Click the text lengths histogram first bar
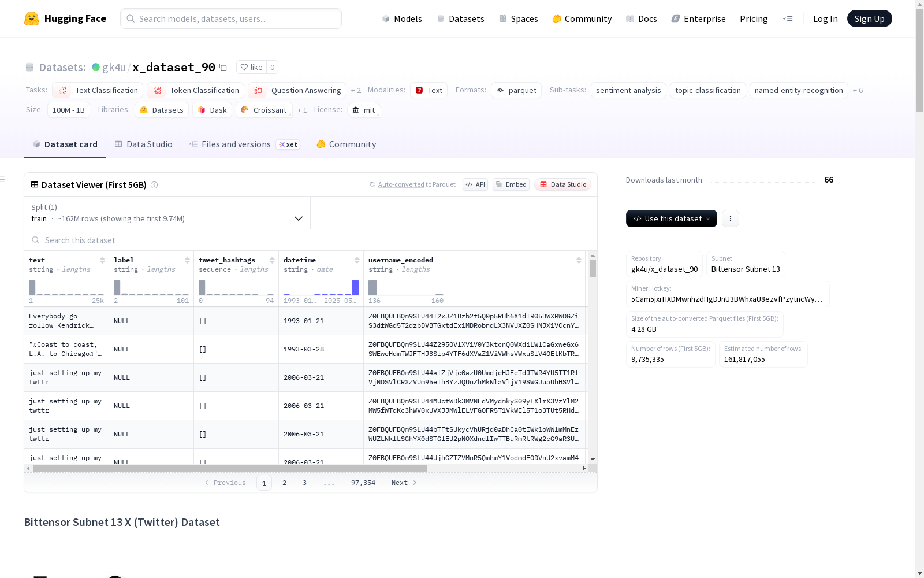This screenshot has height=578, width=924. click(32, 287)
